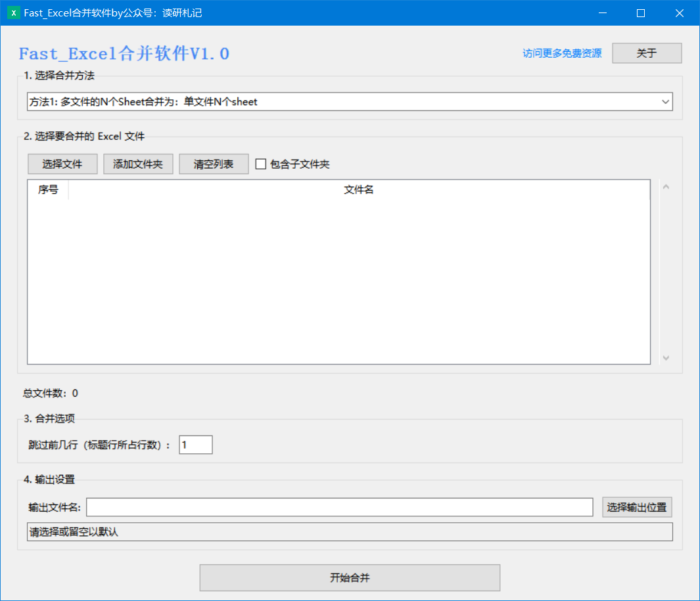The image size is (700, 601).
Task: Click the 跳过前几行 label text
Action: tap(99, 445)
